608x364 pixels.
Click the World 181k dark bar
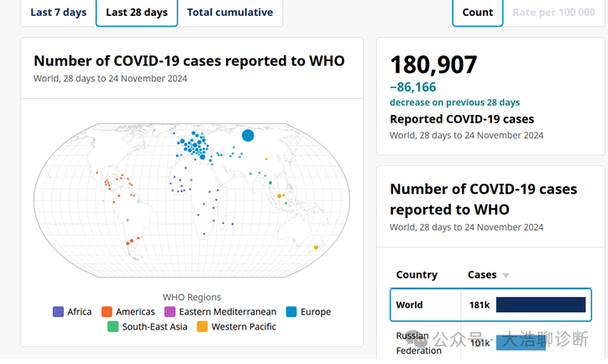tap(540, 305)
